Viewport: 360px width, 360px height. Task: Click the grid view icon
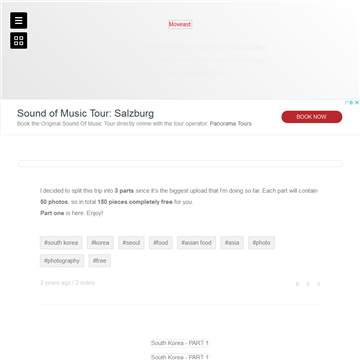coord(19,41)
